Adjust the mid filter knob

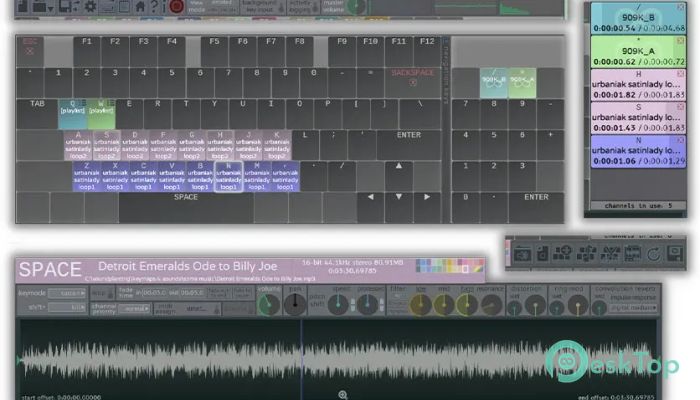pos(444,304)
